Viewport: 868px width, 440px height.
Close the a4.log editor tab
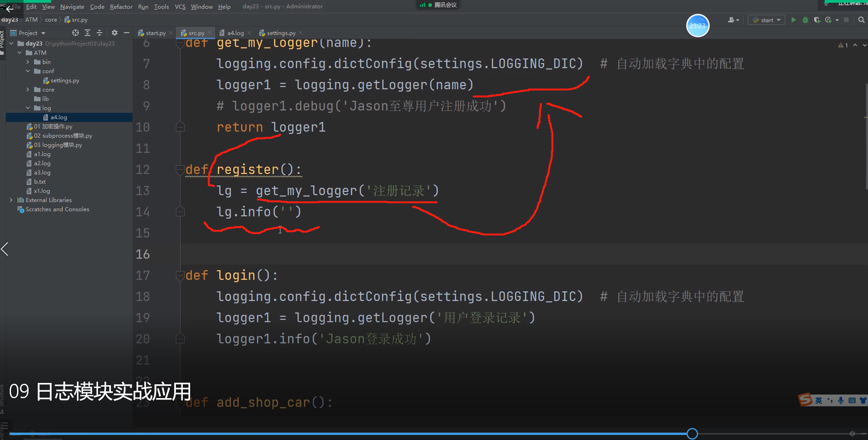pos(249,33)
